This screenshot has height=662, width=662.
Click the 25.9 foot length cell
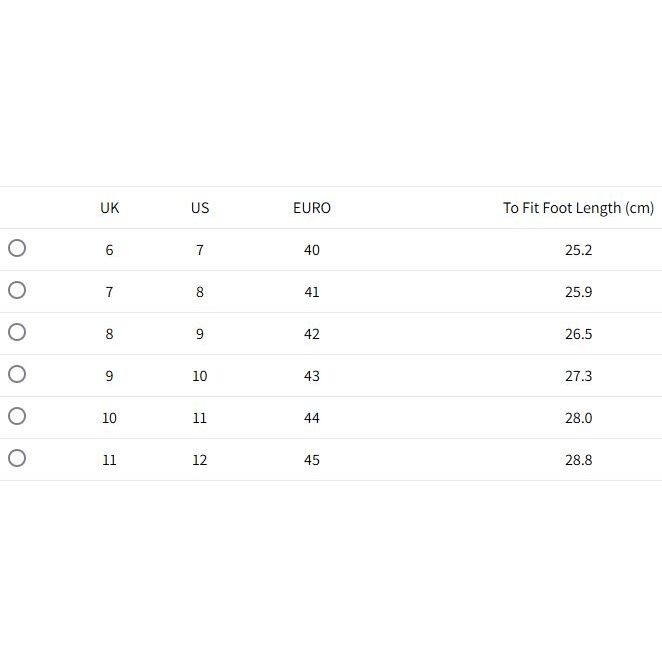[578, 292]
